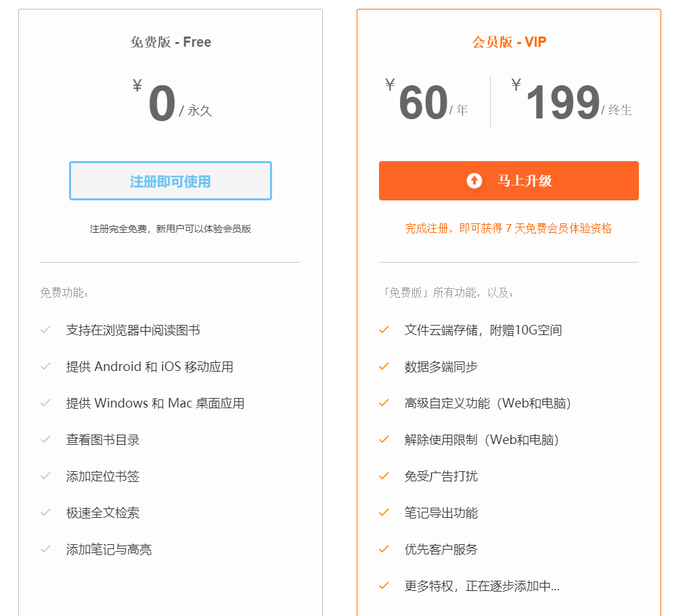Screen dimensions: 691x616
Task: Click 提供 Windows 和 Mac 桌面应用 item
Action: [x=155, y=403]
